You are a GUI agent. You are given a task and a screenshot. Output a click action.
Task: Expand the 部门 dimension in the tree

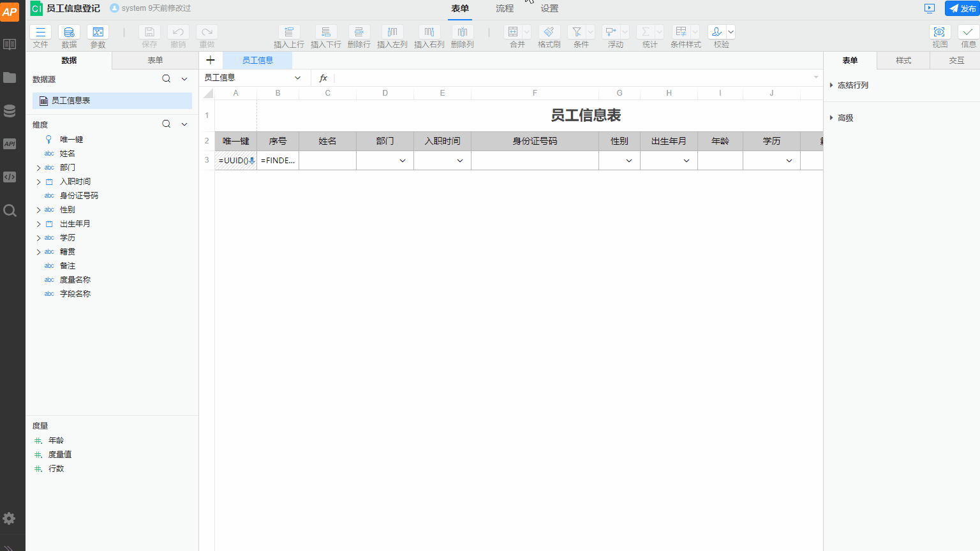click(38, 167)
